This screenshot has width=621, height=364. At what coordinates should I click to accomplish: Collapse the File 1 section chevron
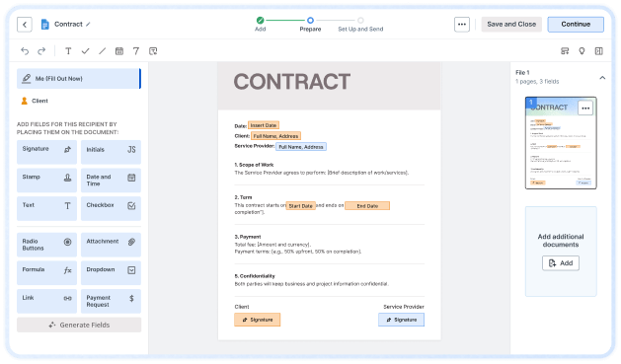pos(602,78)
